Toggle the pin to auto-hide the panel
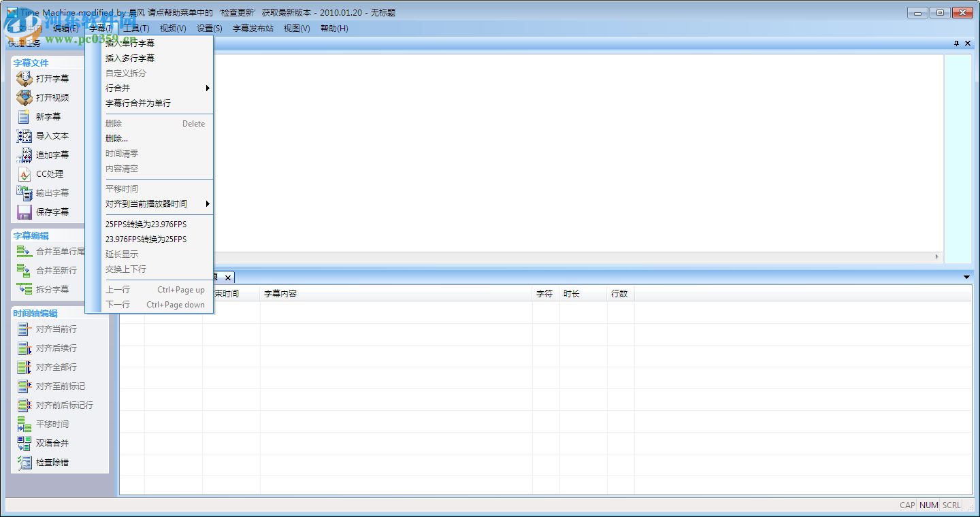This screenshot has height=517, width=980. click(955, 43)
